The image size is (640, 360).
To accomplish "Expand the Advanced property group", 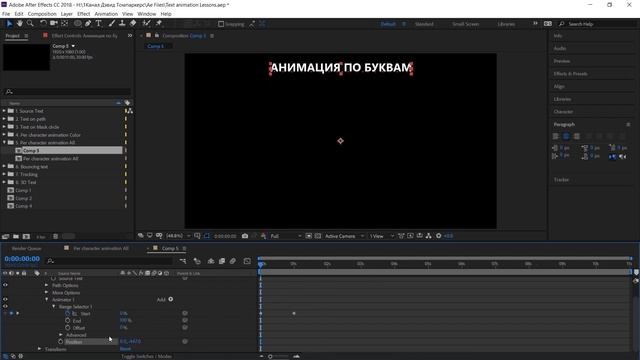I will (x=61, y=335).
